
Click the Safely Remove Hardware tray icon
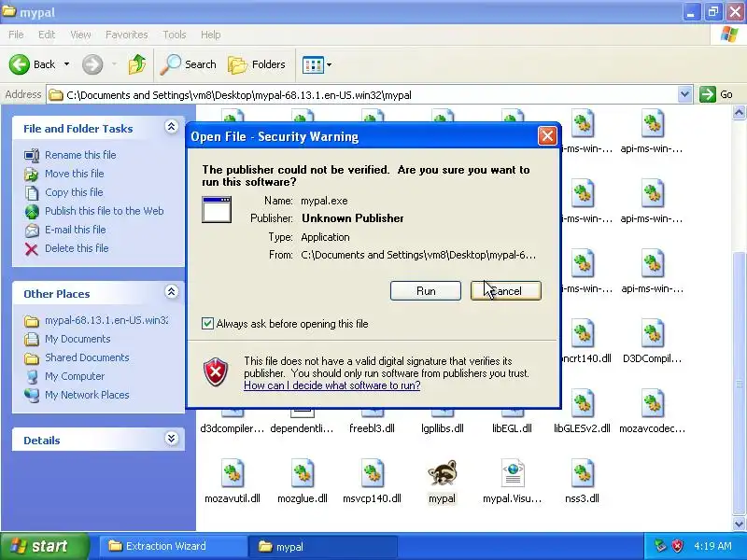click(660, 546)
